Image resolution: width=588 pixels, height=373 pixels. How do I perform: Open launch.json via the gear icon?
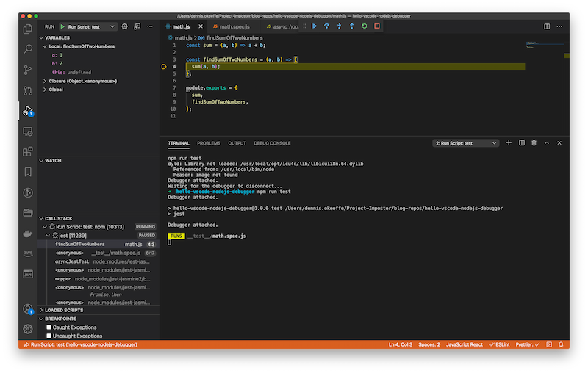[125, 26]
